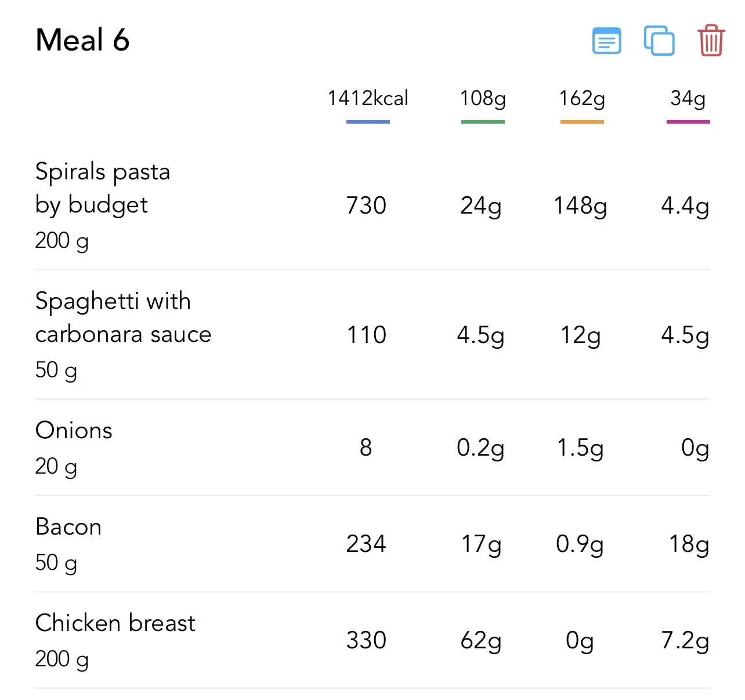Screen dimensions: 745x700
Task: Edit the 200 g Spirals pasta amount
Action: click(62, 241)
